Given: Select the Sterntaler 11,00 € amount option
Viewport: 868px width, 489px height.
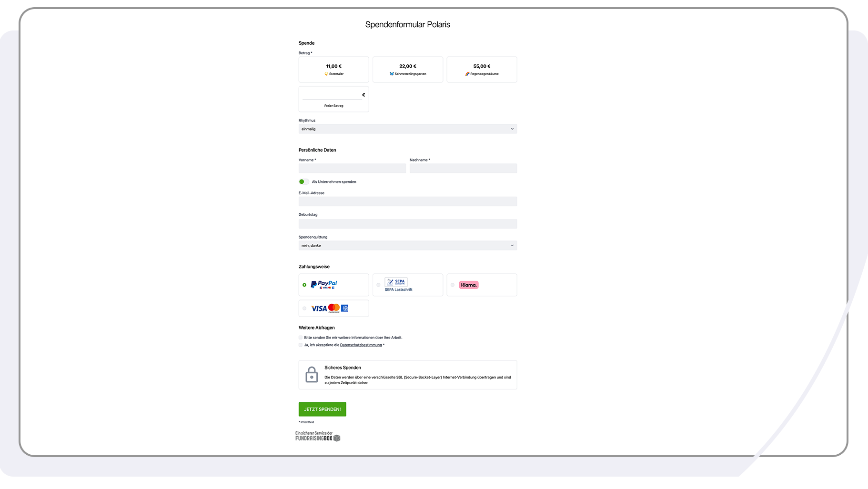Looking at the screenshot, I should tap(333, 70).
